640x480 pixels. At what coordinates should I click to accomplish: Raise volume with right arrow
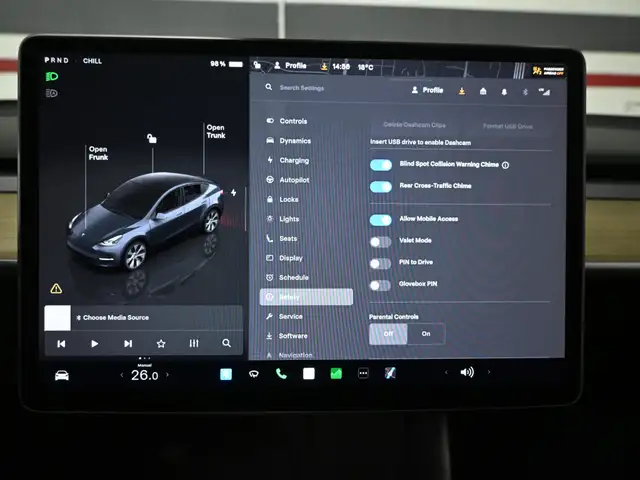click(489, 372)
